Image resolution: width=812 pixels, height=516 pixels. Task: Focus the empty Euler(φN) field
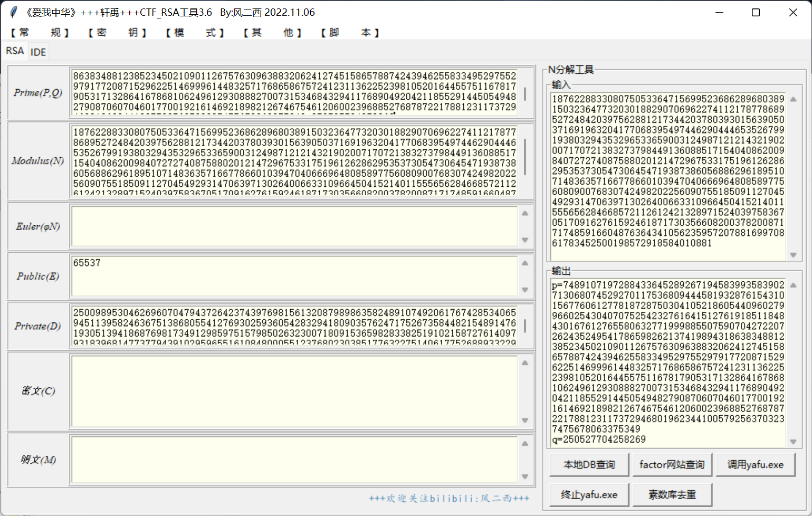[x=294, y=226]
